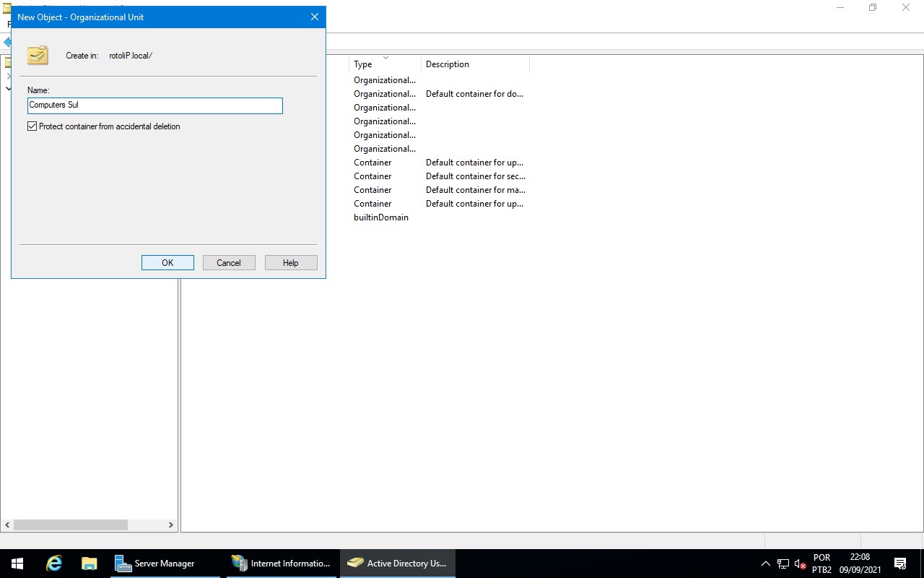This screenshot has width=924, height=578.
Task: Click the muted volume tray icon
Action: click(x=800, y=564)
